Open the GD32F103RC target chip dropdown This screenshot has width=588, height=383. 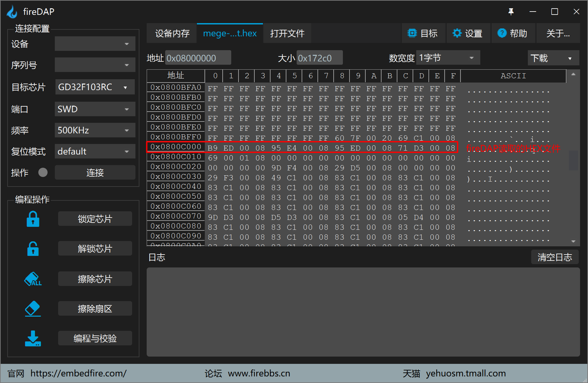coord(95,87)
